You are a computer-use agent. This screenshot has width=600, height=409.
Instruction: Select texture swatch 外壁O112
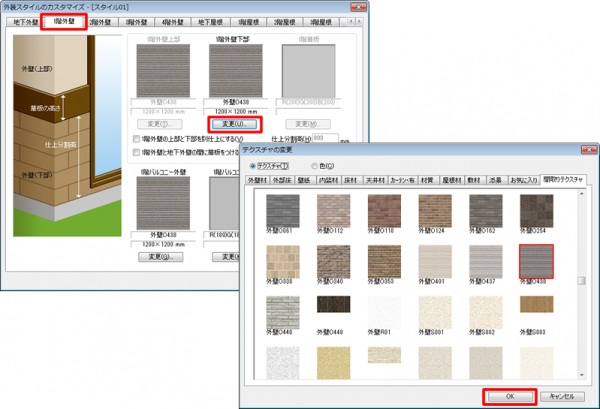332,211
